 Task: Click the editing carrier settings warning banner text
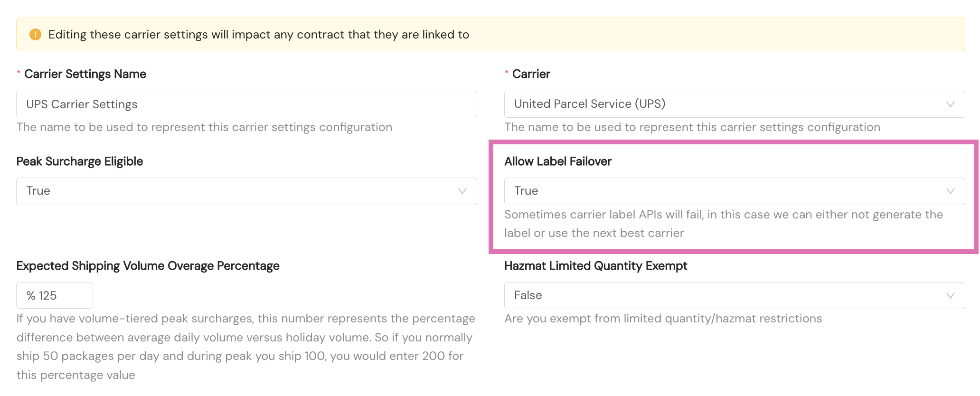tap(259, 35)
